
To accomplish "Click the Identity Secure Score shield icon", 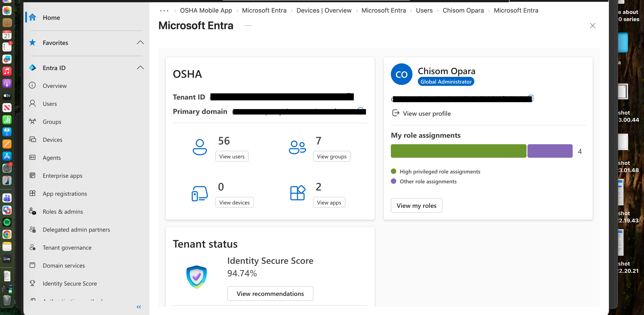I will pyautogui.click(x=196, y=277).
